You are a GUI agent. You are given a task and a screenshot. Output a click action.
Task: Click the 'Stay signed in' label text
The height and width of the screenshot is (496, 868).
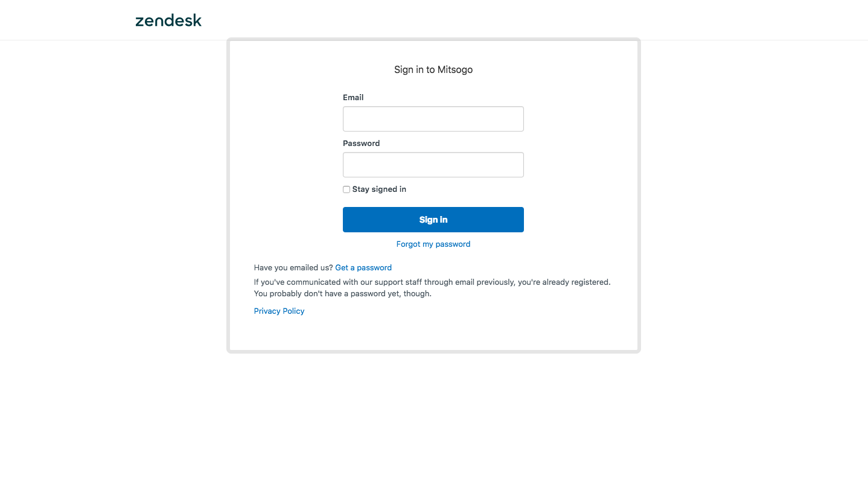click(379, 189)
